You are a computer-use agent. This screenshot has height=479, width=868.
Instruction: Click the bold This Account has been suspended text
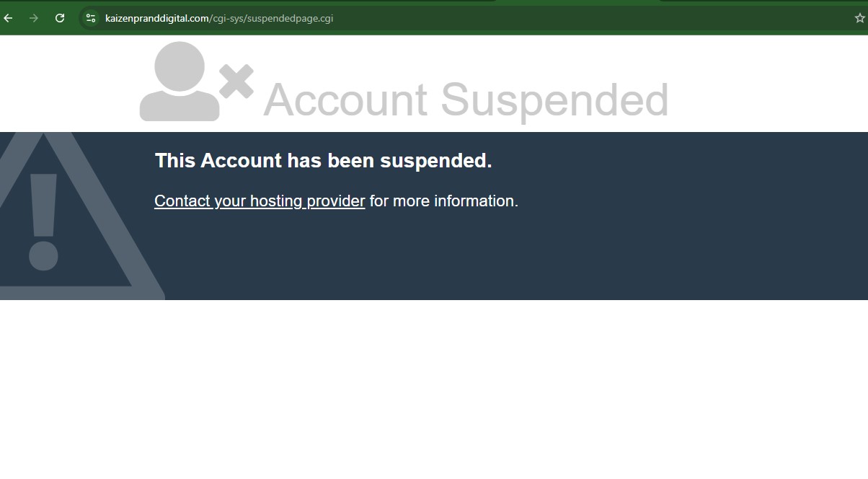point(323,160)
